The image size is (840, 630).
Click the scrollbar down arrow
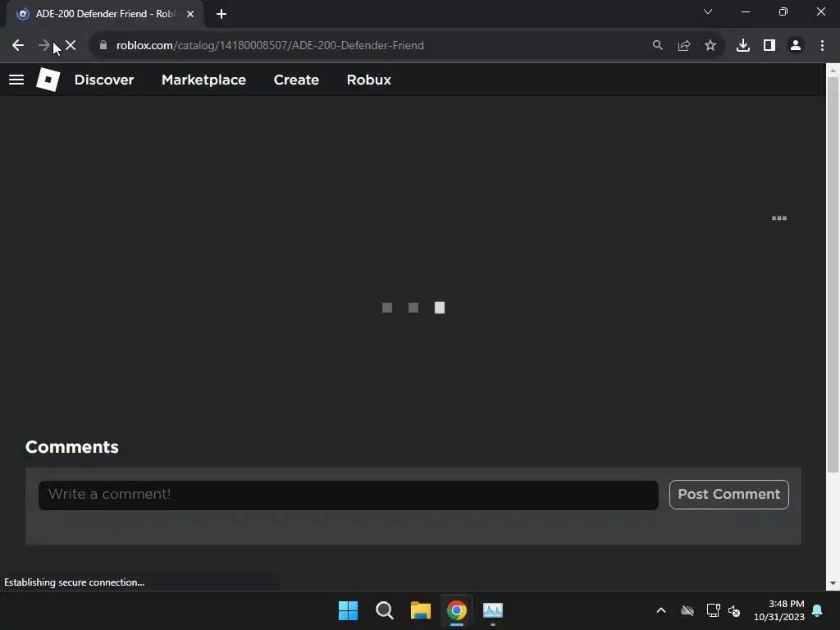pos(833,583)
